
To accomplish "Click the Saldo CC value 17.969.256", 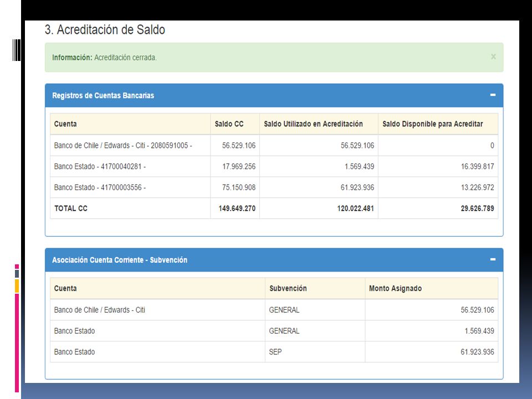I will point(239,167).
